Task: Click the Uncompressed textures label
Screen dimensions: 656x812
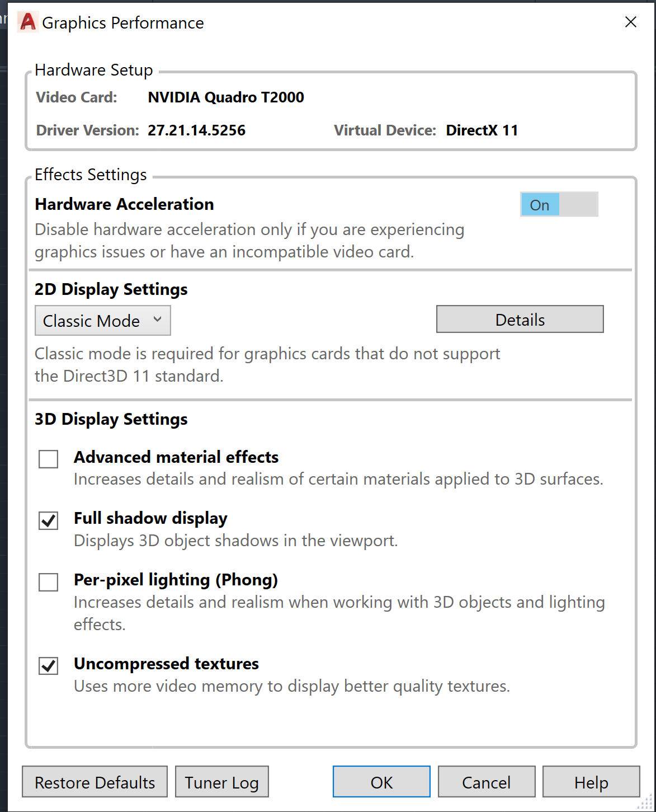Action: (166, 664)
